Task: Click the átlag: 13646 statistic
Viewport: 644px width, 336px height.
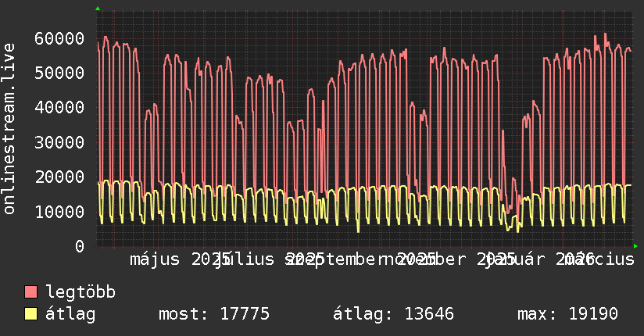Action: click(393, 314)
